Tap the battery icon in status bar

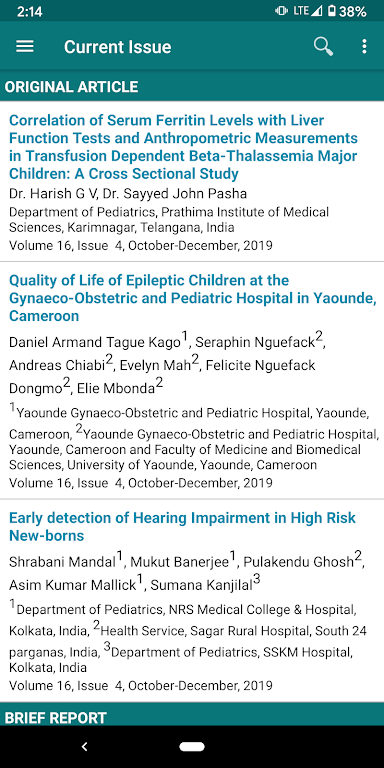pyautogui.click(x=332, y=11)
